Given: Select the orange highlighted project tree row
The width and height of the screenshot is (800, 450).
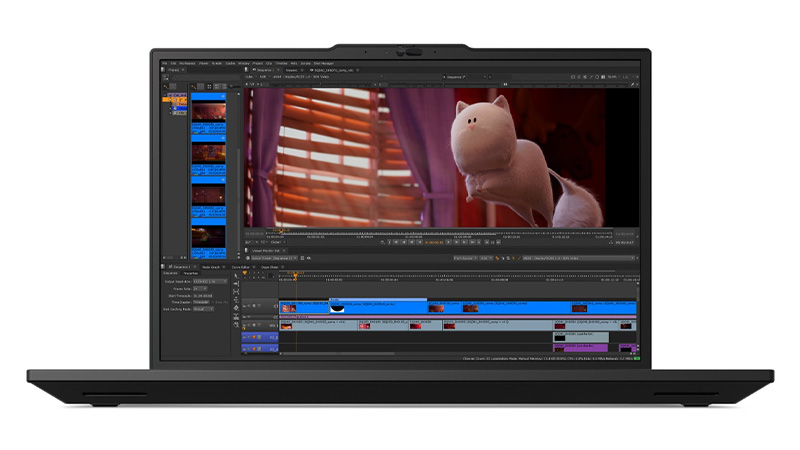Looking at the screenshot, I should tap(174, 99).
